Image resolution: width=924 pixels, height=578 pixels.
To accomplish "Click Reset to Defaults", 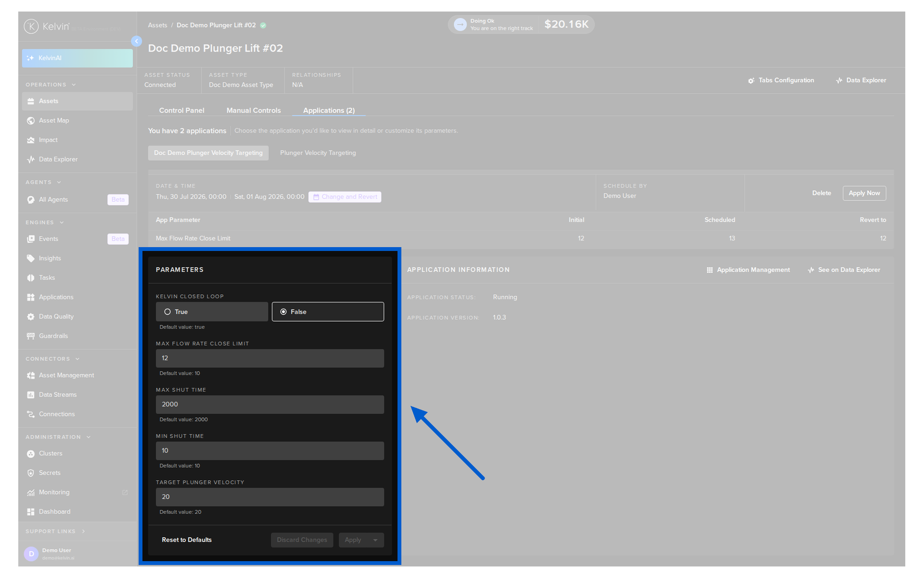I will point(187,540).
